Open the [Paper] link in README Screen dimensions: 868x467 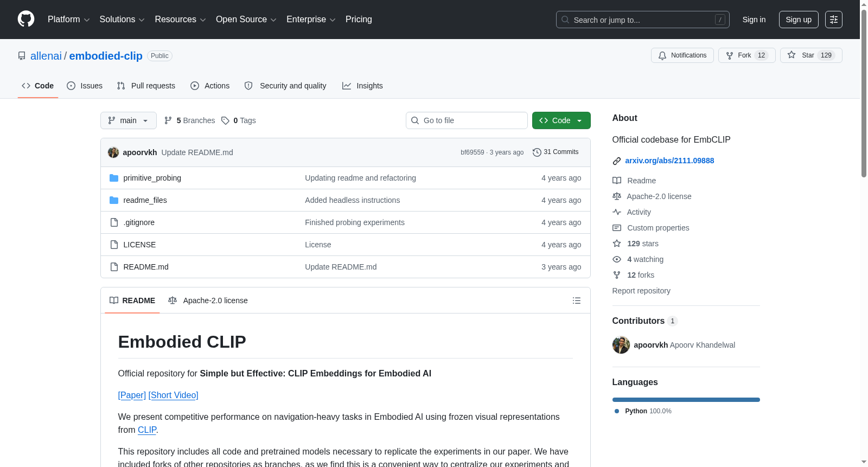click(x=132, y=395)
